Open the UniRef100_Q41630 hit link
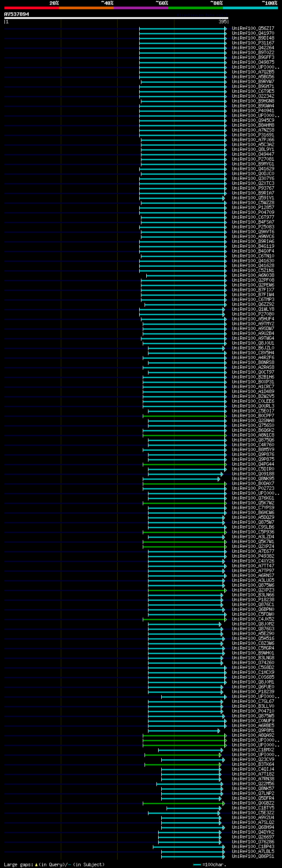282x868 pixels. (x=253, y=261)
